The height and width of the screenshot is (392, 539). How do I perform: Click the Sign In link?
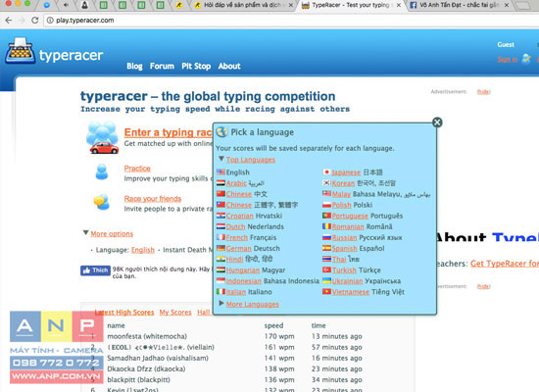(x=508, y=59)
